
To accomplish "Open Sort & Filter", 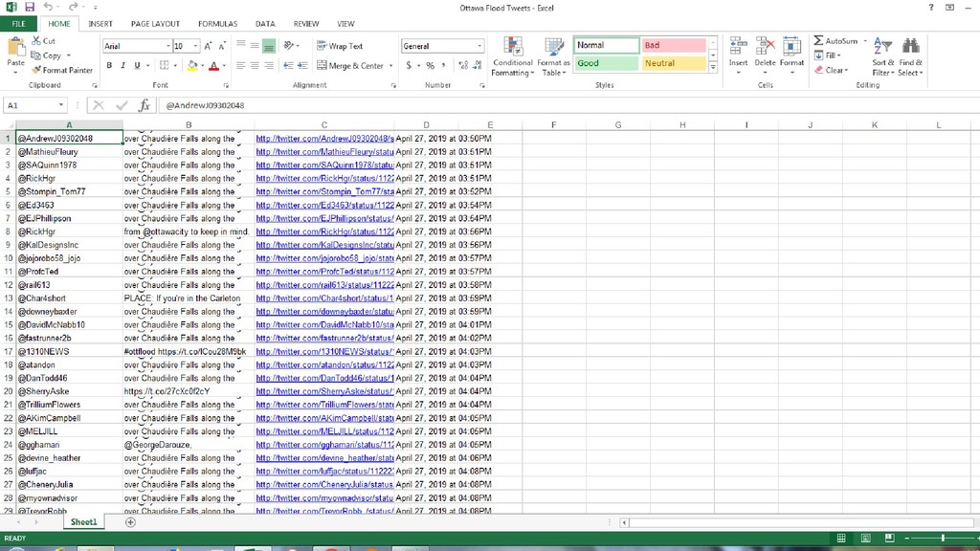I will click(883, 56).
